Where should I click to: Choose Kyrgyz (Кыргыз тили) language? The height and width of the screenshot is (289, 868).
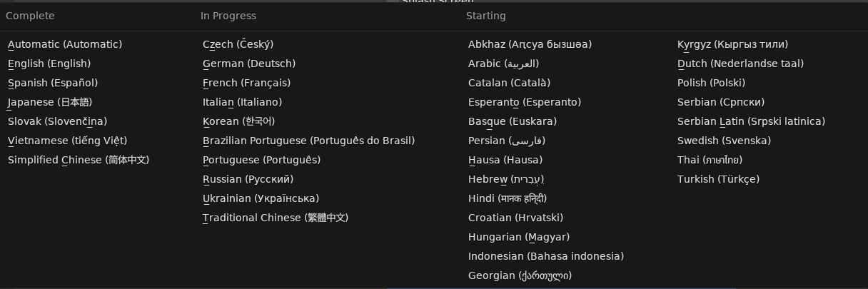(x=733, y=44)
